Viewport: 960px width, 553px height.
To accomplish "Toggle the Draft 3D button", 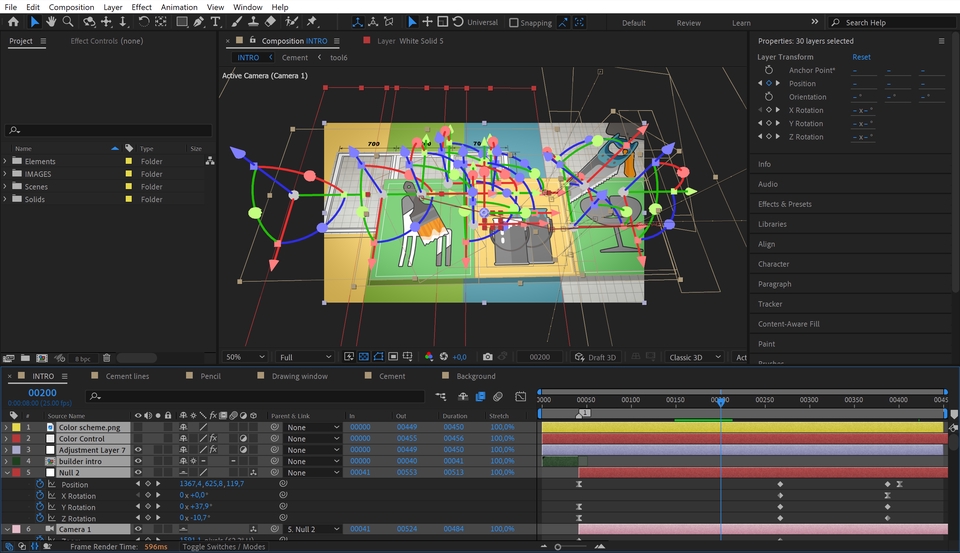I will [594, 357].
